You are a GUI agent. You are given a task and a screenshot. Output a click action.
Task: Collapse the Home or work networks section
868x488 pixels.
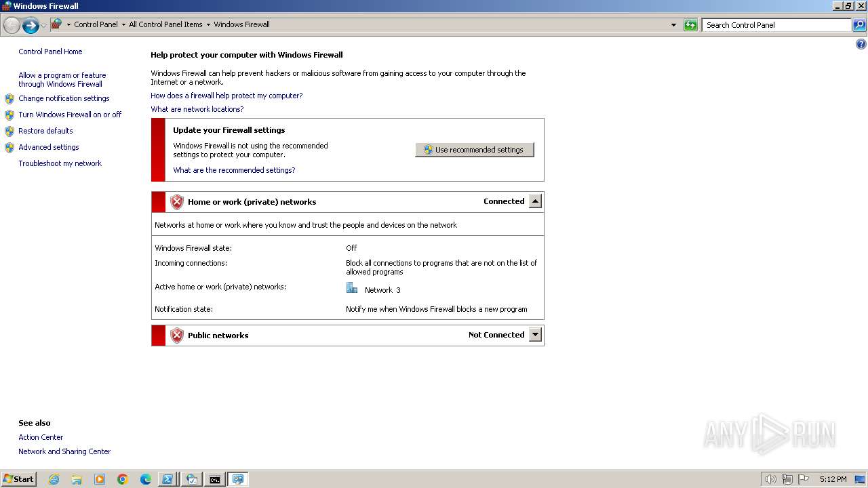[536, 201]
